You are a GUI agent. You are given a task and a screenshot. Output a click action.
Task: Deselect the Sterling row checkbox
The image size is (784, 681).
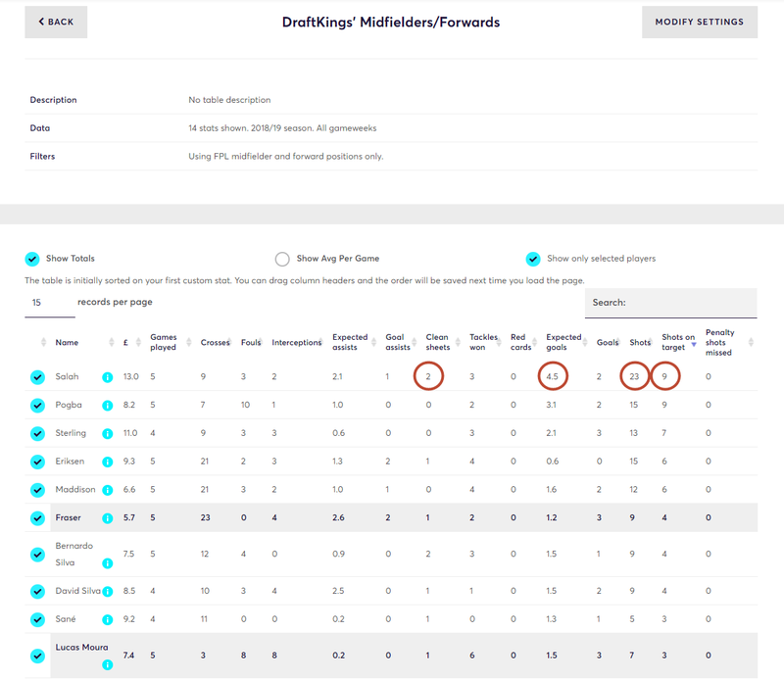point(37,433)
